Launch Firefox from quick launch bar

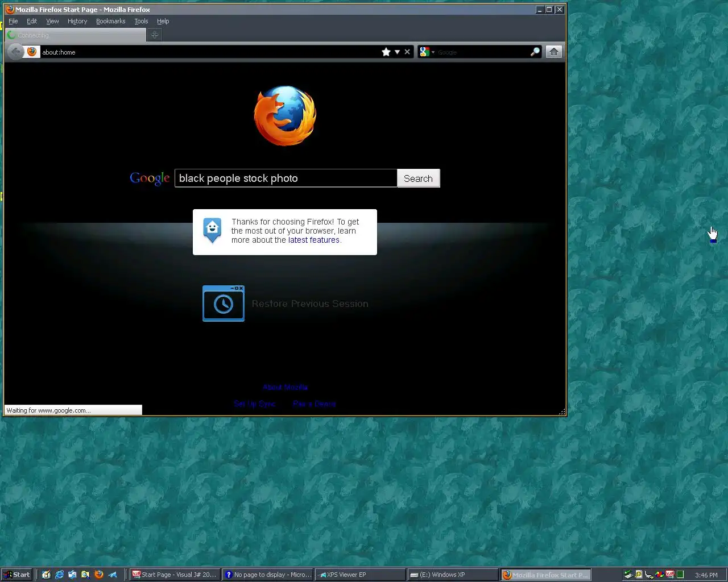pos(99,575)
